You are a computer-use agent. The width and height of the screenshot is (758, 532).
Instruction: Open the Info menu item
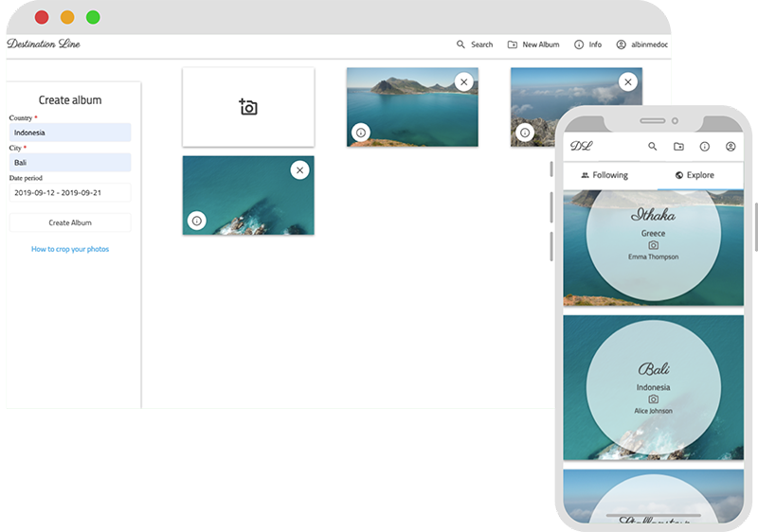click(x=587, y=44)
